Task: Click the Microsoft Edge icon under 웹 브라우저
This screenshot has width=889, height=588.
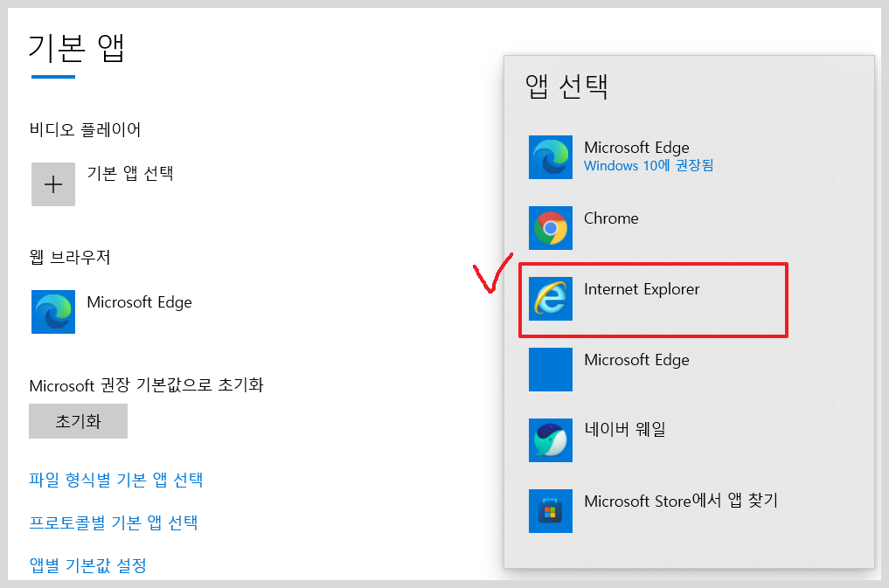Action: (53, 312)
